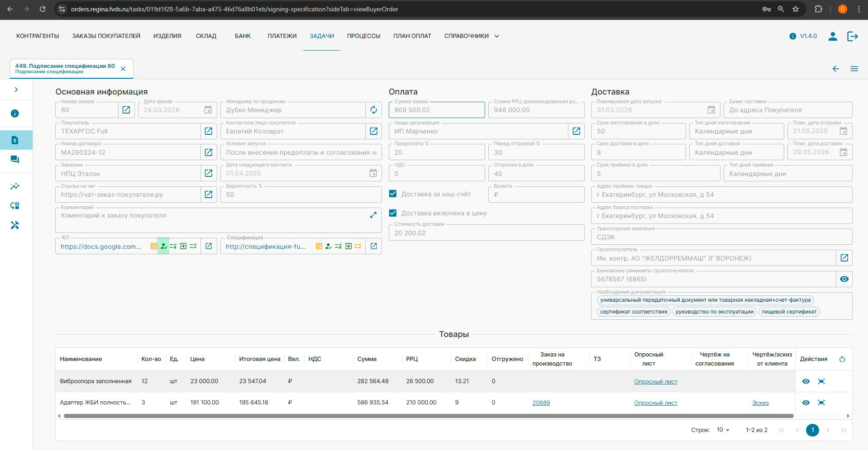The width and height of the screenshot is (868, 451).
Task: Open Наша организация ИП Марченко external link
Action: [x=577, y=131]
